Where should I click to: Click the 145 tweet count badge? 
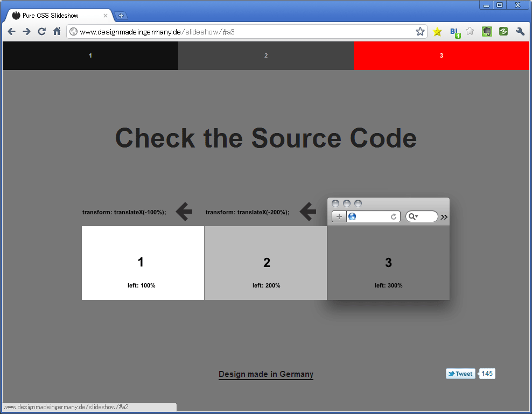pos(486,373)
